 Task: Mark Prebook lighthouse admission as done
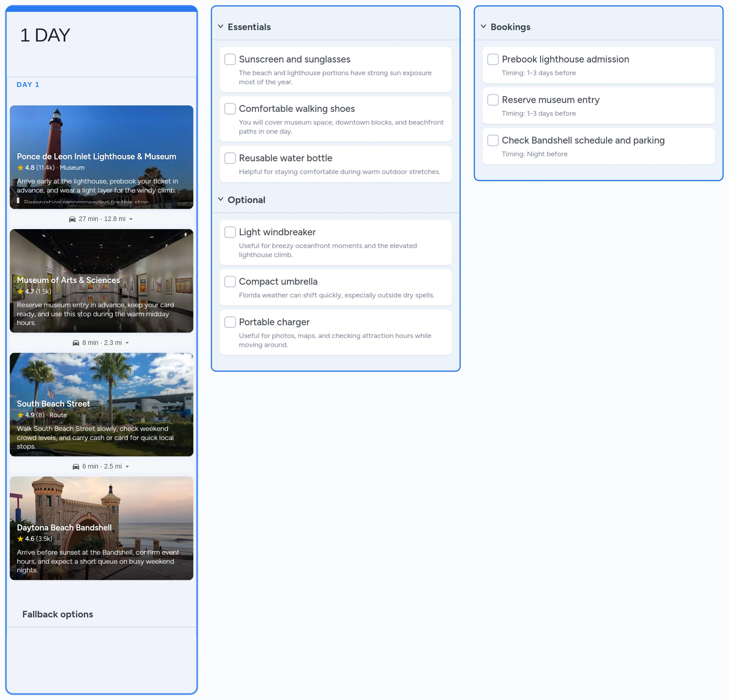coord(493,59)
